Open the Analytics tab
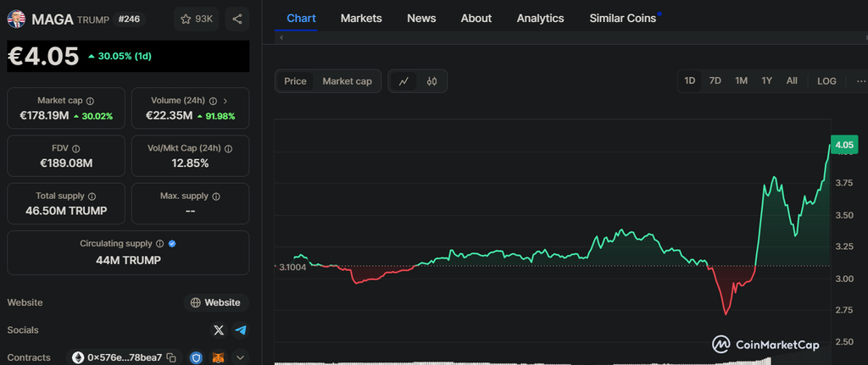This screenshot has height=365, width=868. (x=540, y=18)
